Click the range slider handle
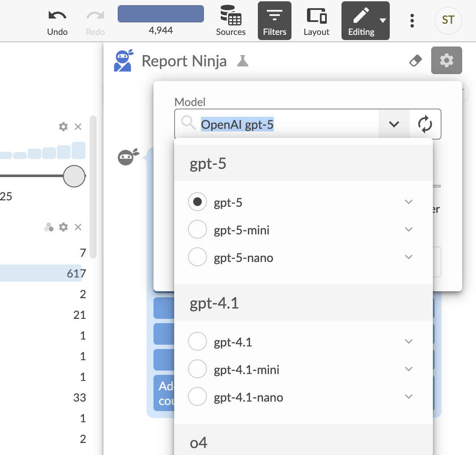The image size is (476, 455). tap(74, 176)
